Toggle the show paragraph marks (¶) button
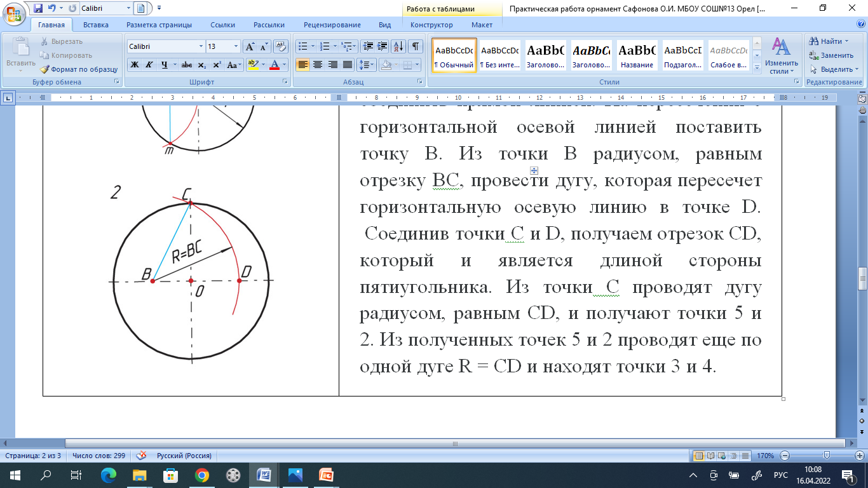 [415, 46]
